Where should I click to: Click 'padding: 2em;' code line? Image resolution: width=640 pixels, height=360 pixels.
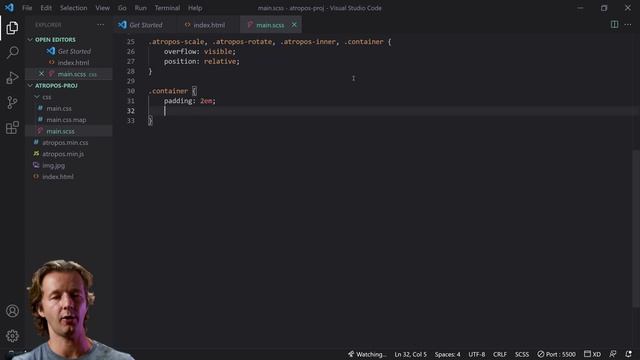click(x=190, y=101)
